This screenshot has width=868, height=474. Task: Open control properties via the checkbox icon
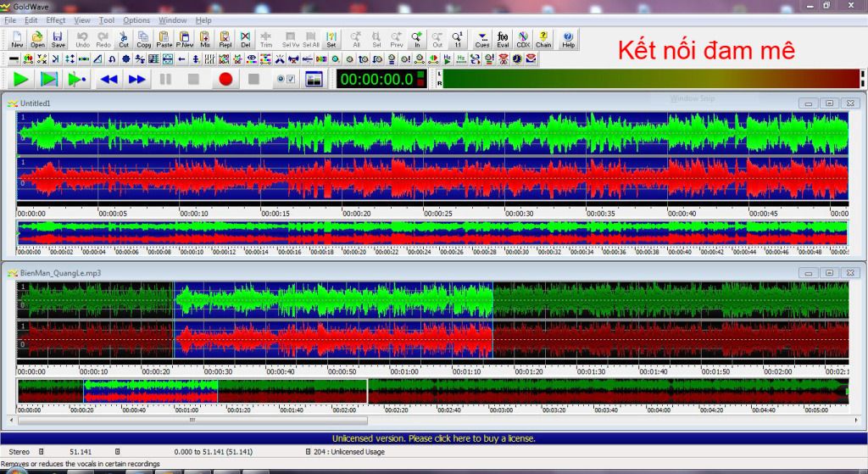pyautogui.click(x=286, y=79)
